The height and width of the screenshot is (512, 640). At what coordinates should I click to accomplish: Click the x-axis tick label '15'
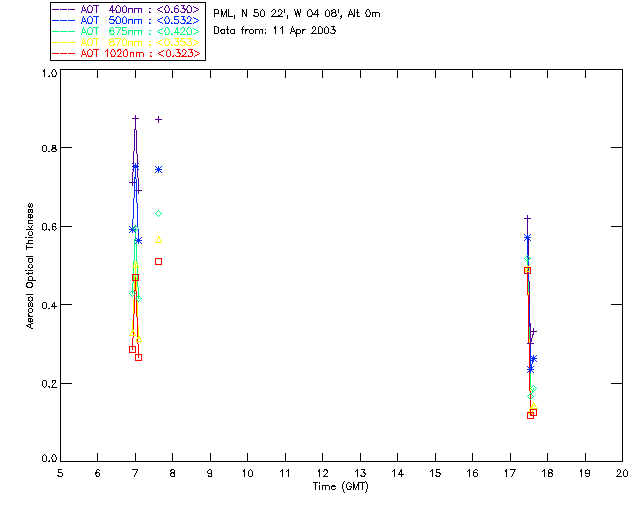click(435, 473)
